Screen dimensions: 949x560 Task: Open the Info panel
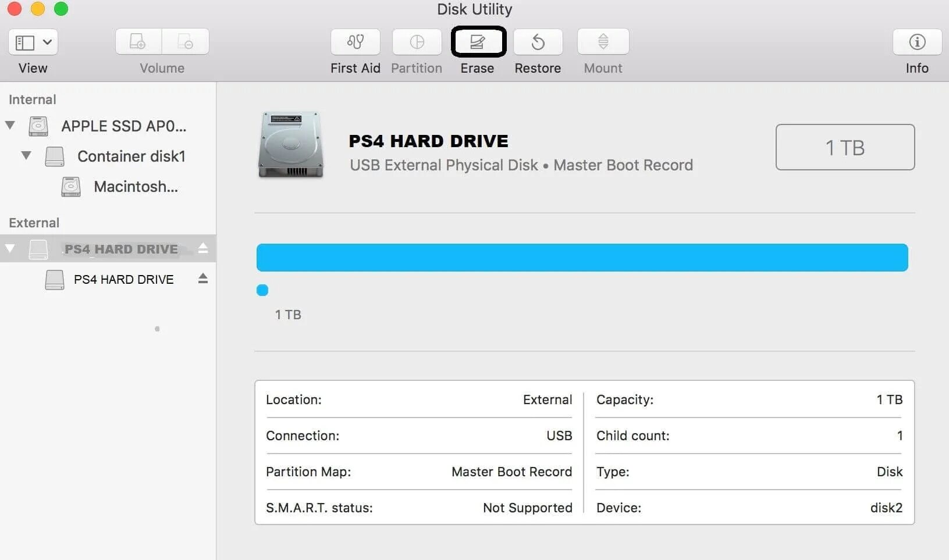918,42
